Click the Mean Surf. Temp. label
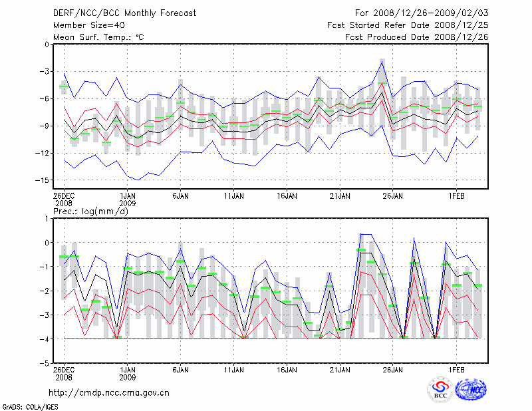The height and width of the screenshot is (411, 532). coord(98,37)
